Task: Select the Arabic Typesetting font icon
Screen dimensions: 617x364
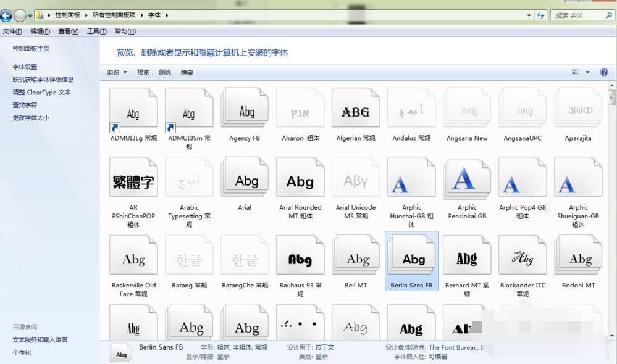Action: point(189,177)
